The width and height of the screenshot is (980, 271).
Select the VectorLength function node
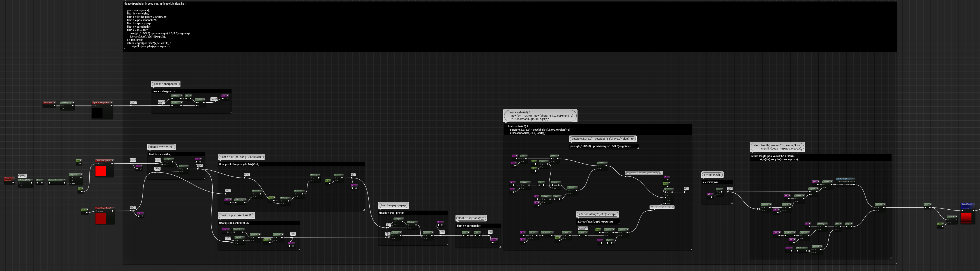[x=846, y=182]
